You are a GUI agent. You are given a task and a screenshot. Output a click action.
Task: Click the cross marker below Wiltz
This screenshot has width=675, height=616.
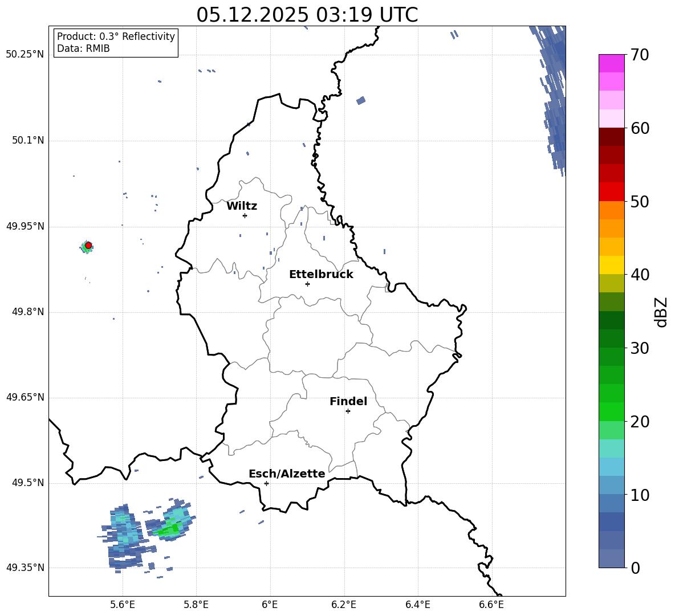point(245,215)
